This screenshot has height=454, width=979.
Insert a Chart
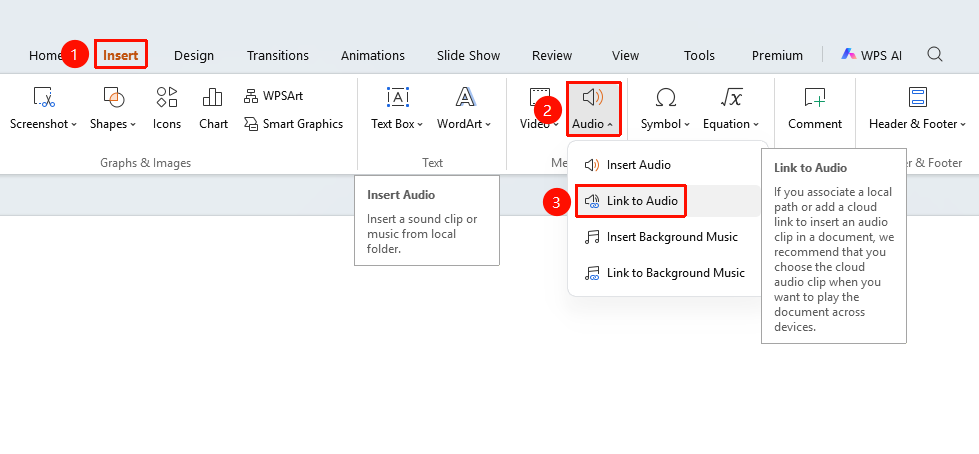tap(213, 108)
